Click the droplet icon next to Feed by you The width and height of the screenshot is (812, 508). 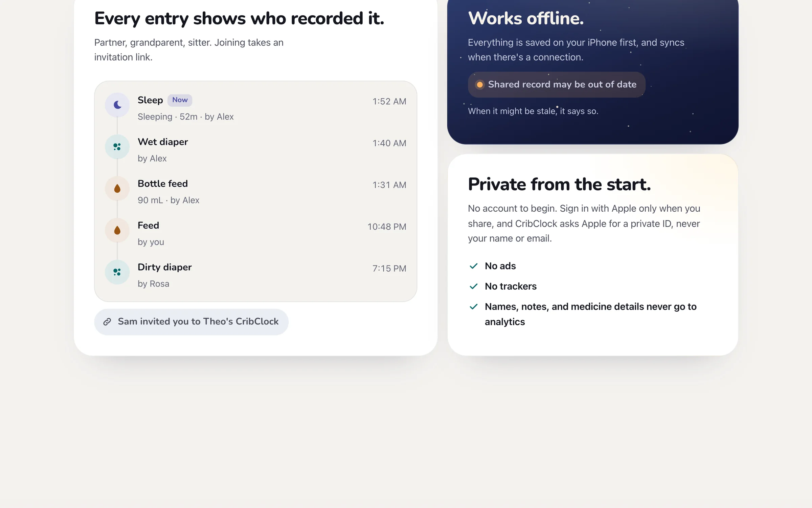pyautogui.click(x=117, y=230)
